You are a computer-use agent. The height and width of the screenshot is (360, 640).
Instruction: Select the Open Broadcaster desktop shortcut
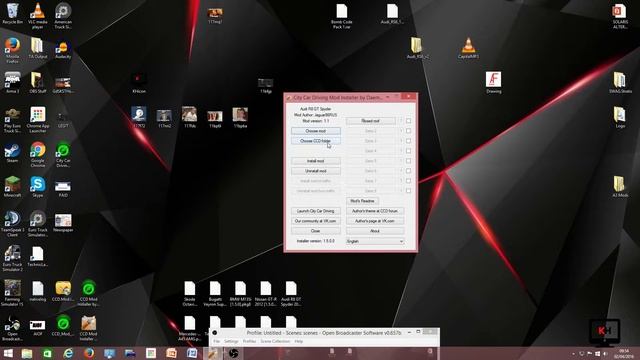pyautogui.click(x=12, y=329)
